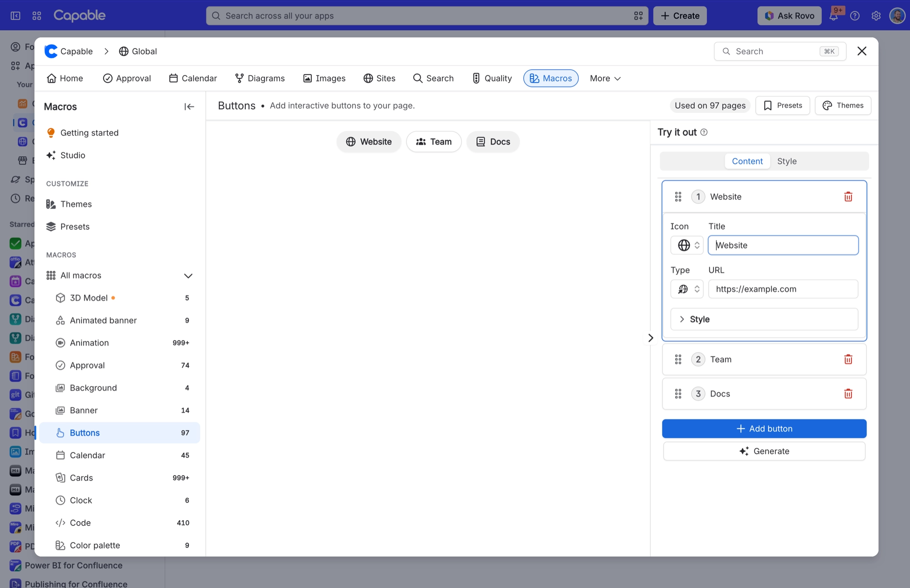Delete the Docs button entry
The height and width of the screenshot is (588, 910).
(848, 394)
